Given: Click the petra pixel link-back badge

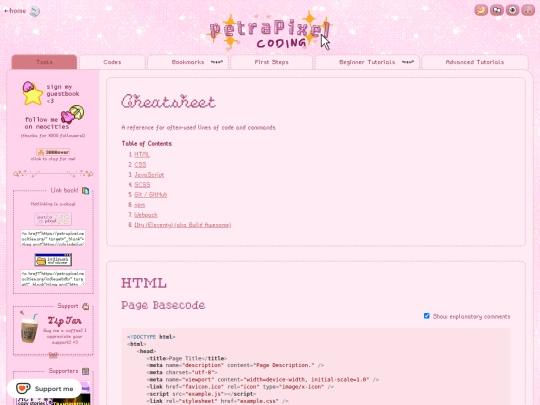Looking at the screenshot, I should click(x=53, y=219).
